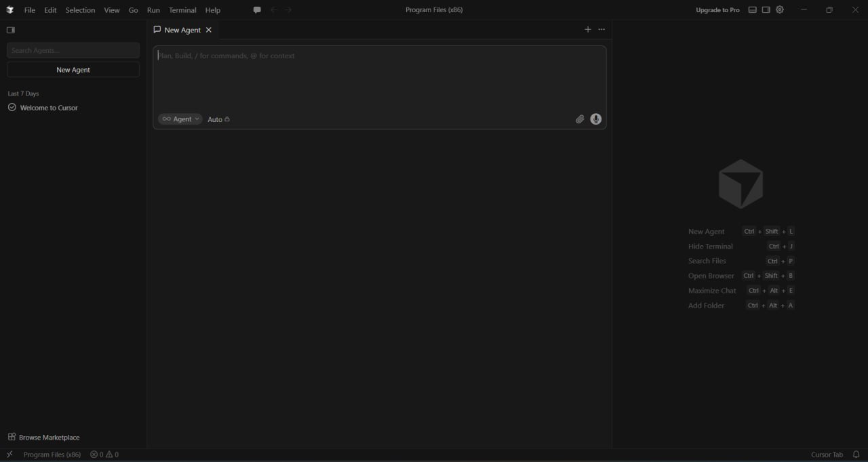Select the New Agent tab
The height and width of the screenshot is (462, 868).
182,30
